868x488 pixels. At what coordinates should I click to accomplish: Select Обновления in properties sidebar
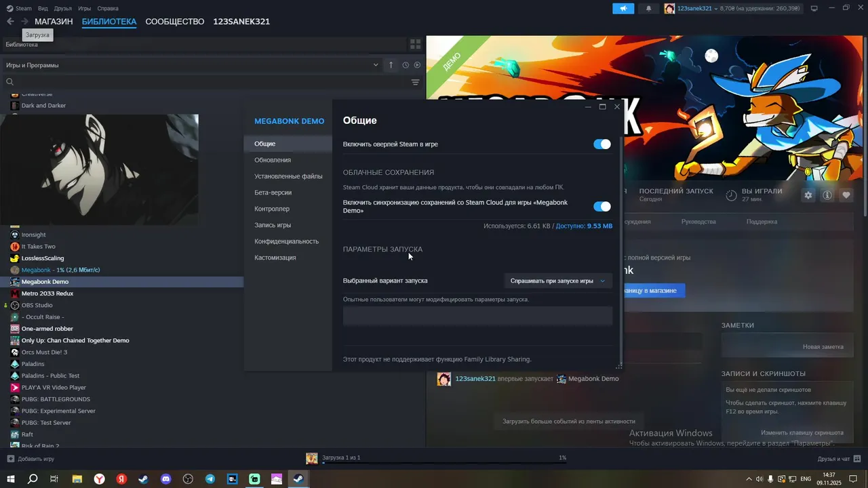point(273,160)
